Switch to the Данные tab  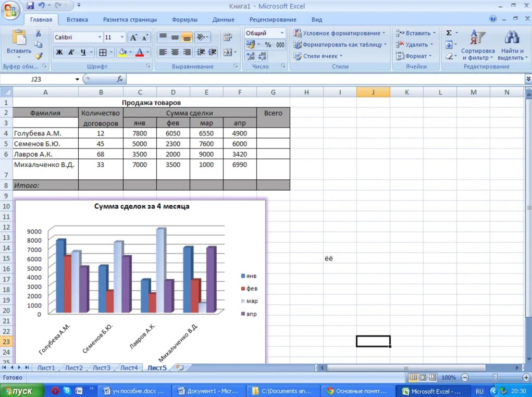coord(223,20)
